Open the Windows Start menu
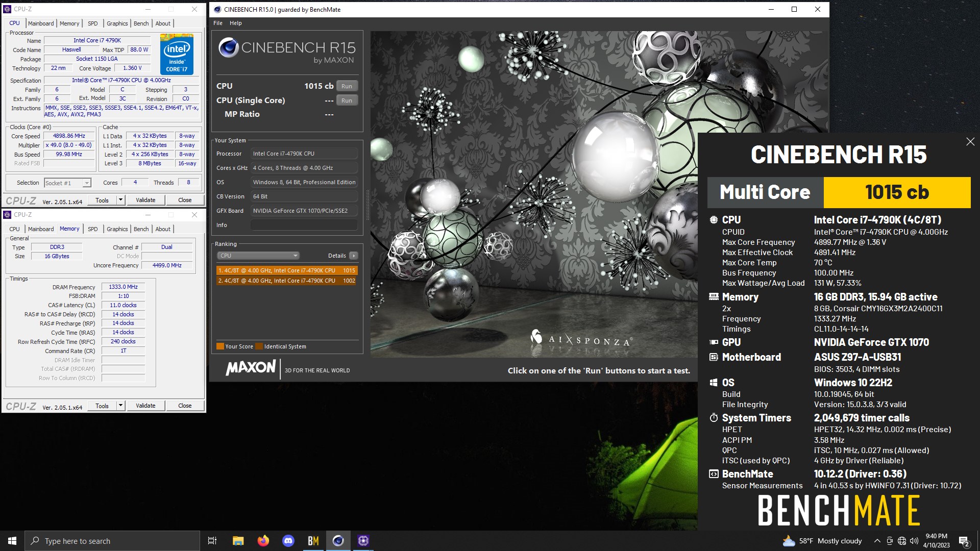Screen dimensions: 980x551 click(12, 541)
